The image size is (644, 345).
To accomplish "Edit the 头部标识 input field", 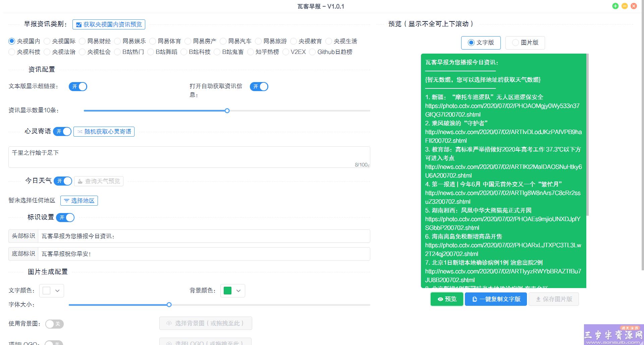I will point(204,236).
